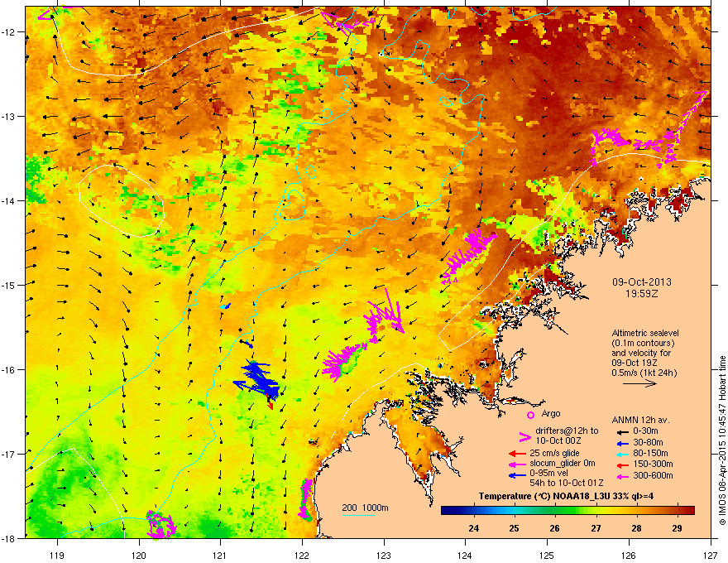Image resolution: width=728 pixels, height=563 pixels.
Task: Click the '09-Oct-2013' date label
Action: click(642, 282)
